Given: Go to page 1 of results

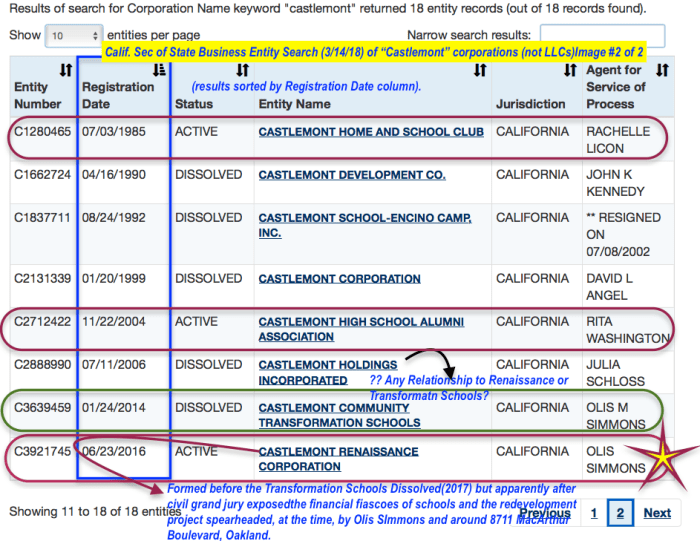Looking at the screenshot, I should 593,513.
